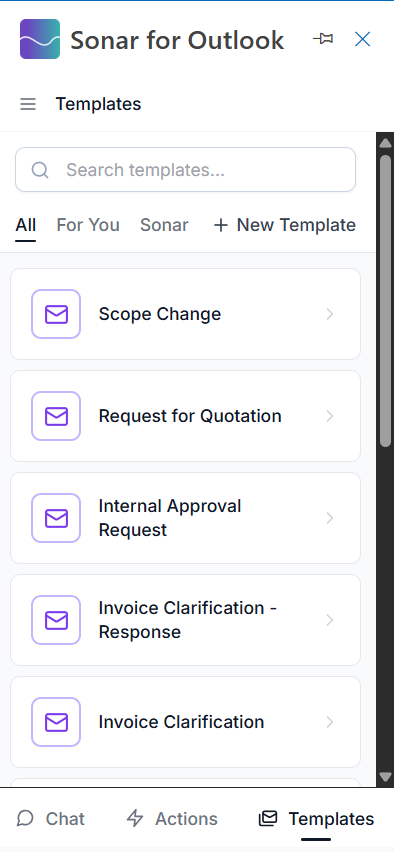Switch to the For You tab
This screenshot has height=852, width=394.
88,225
